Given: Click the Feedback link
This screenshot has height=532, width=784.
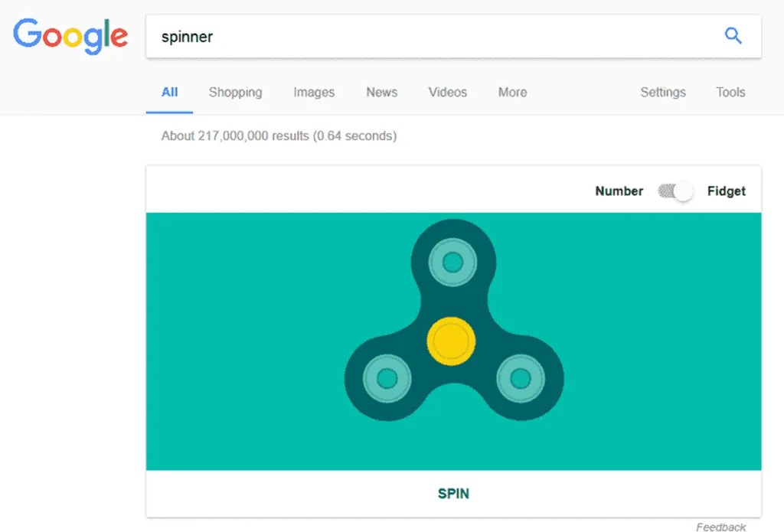Looking at the screenshot, I should [x=720, y=527].
